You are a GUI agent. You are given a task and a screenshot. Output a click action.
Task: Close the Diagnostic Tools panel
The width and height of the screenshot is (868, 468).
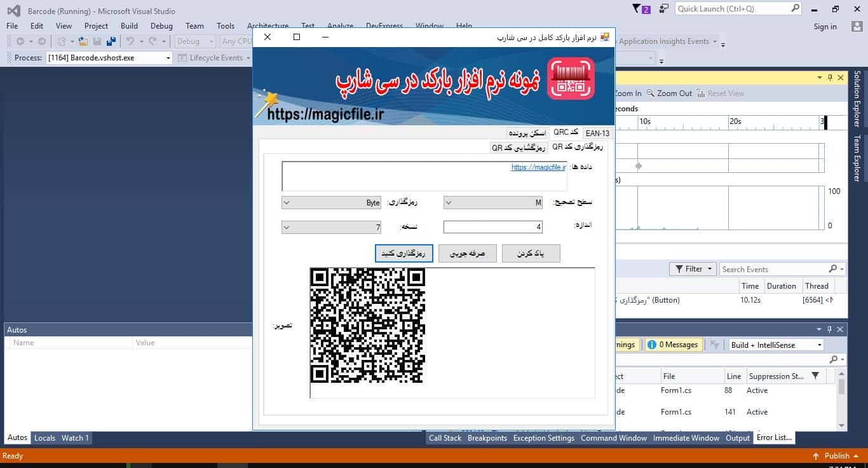tap(841, 78)
